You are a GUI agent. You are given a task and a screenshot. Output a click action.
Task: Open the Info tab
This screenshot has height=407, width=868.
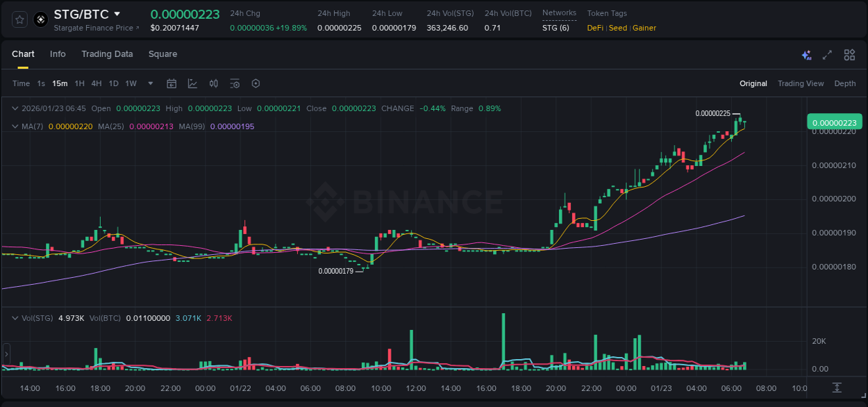[58, 54]
